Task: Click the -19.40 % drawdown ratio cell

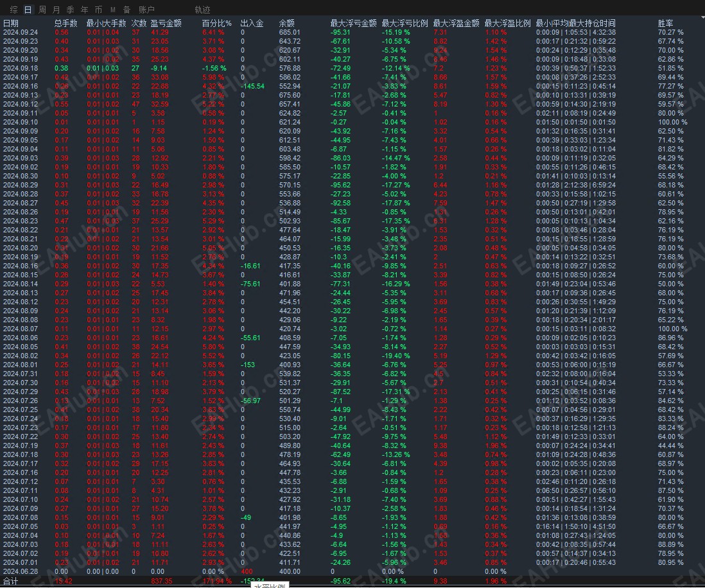Action: pyautogui.click(x=396, y=356)
